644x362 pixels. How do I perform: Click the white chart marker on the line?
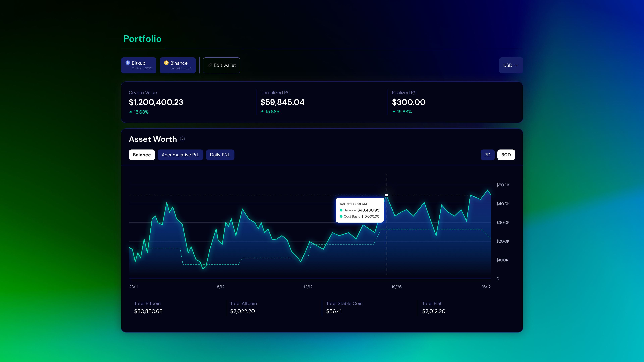[386, 195]
